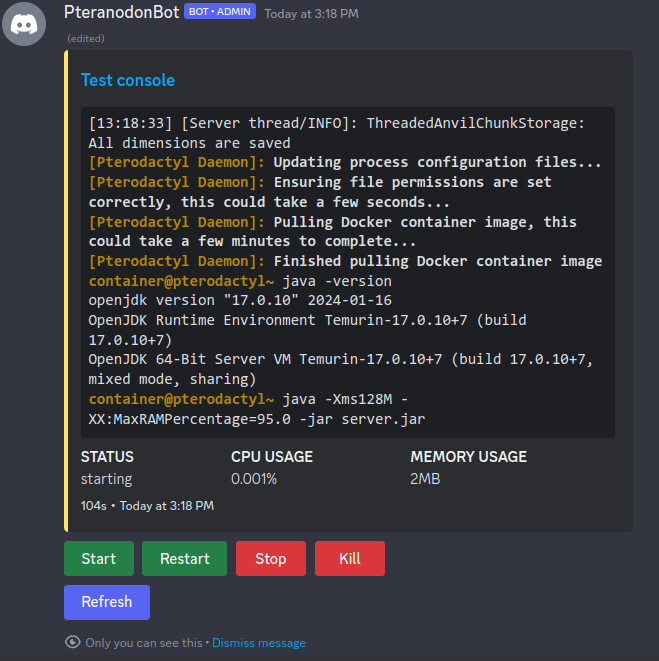
Task: Click the java -Xms128M command line
Action: (x=257, y=409)
